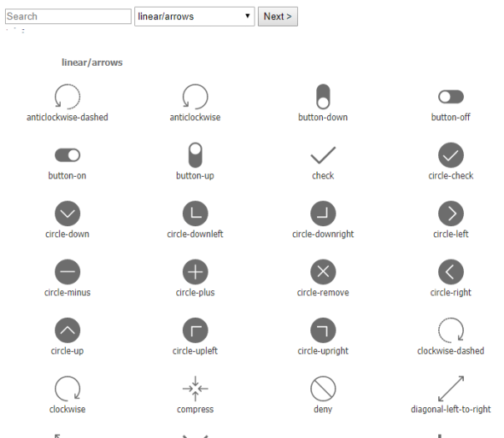Click the circle-down chevron icon
Image resolution: width=504 pixels, height=438 pixels.
[x=68, y=214]
